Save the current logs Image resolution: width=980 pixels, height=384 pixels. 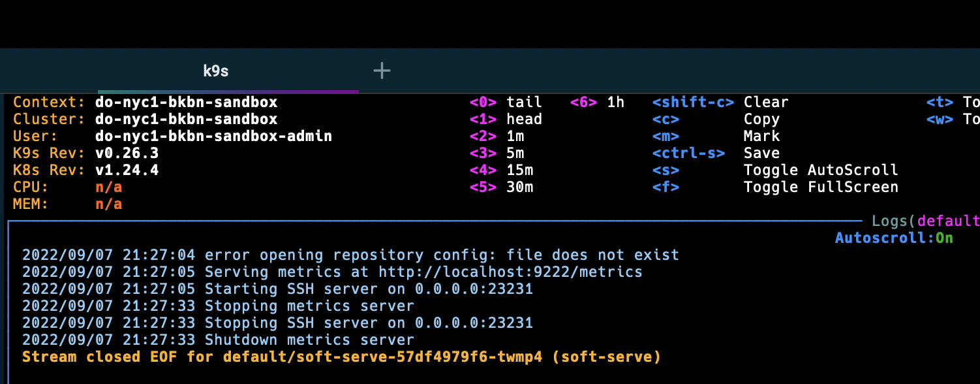(x=762, y=153)
